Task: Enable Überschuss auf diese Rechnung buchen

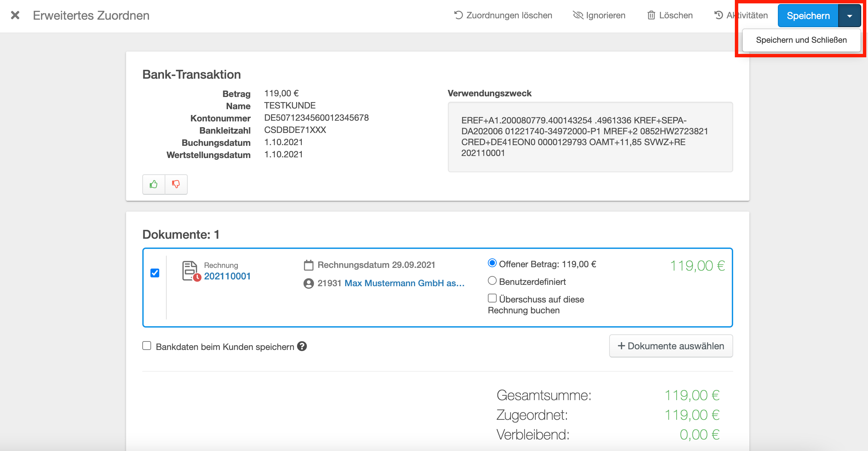Action: (x=492, y=298)
